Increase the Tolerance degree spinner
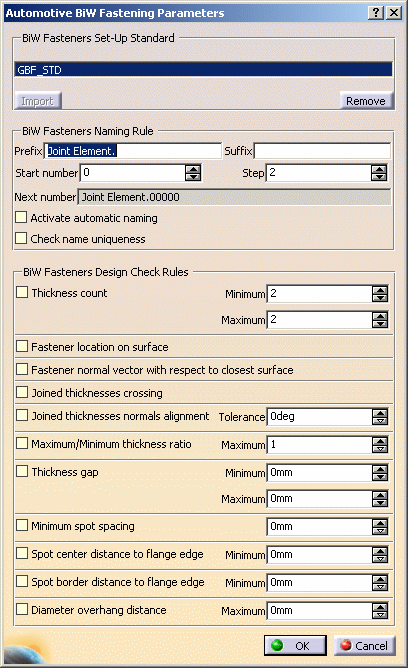Image resolution: width=408 pixels, height=668 pixels. (x=379, y=412)
